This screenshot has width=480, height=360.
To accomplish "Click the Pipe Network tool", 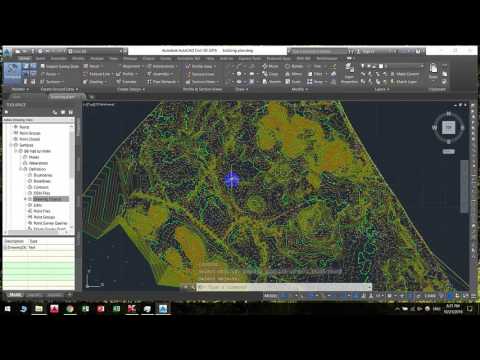I will coord(163,82).
